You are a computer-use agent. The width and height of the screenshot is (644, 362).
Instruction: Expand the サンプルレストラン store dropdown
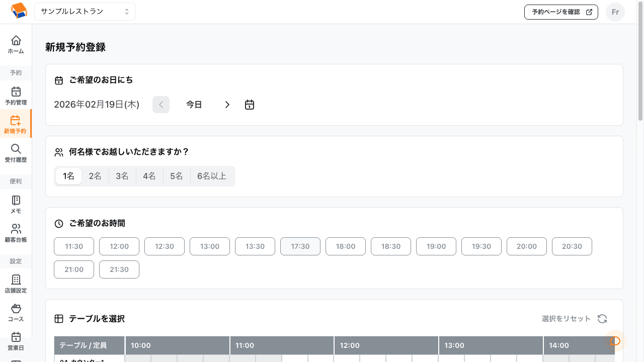85,11
